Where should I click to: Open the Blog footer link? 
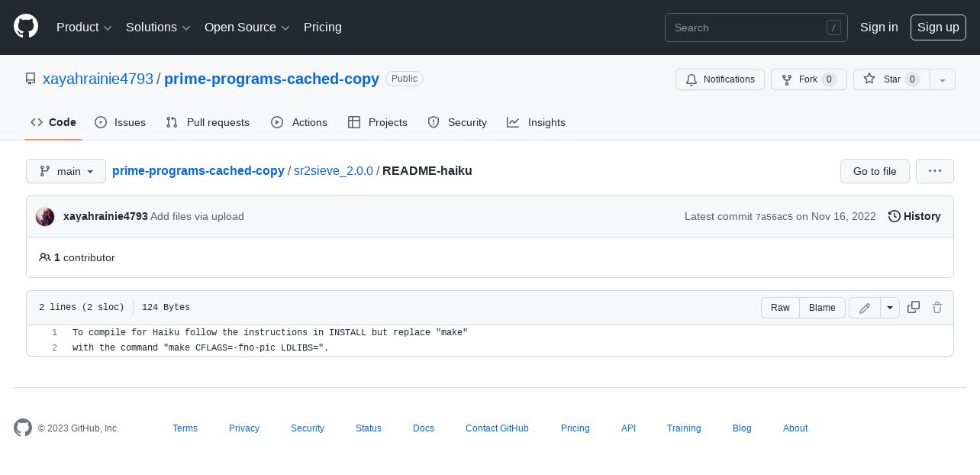pos(742,428)
